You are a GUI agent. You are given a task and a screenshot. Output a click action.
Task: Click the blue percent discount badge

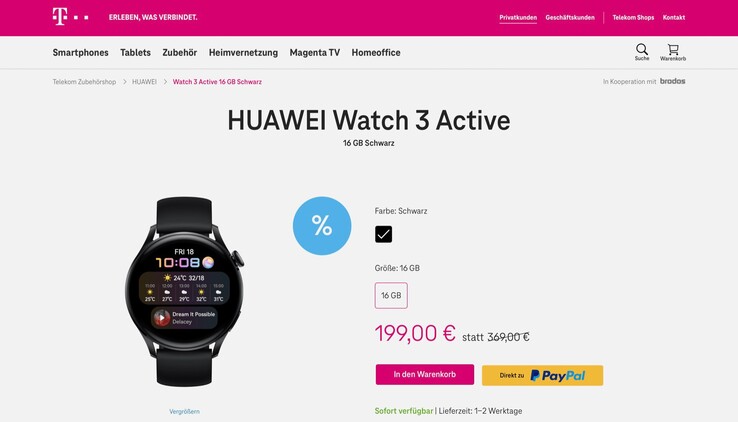coord(322,226)
